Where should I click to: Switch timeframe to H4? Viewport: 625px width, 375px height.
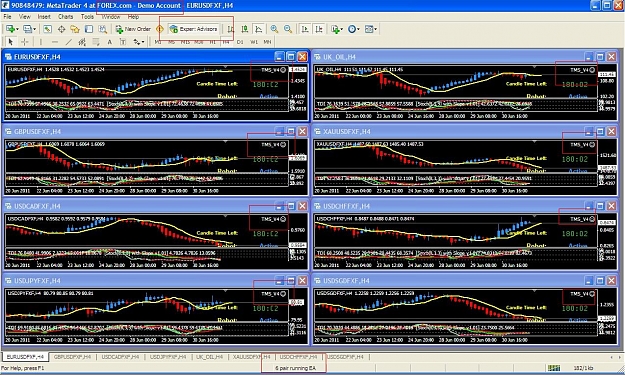(x=226, y=42)
